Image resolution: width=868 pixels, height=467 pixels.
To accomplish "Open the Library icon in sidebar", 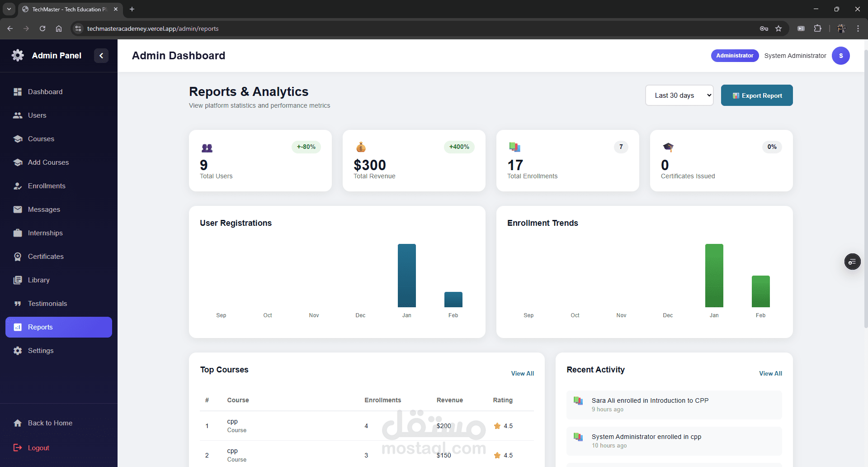I will click(18, 280).
